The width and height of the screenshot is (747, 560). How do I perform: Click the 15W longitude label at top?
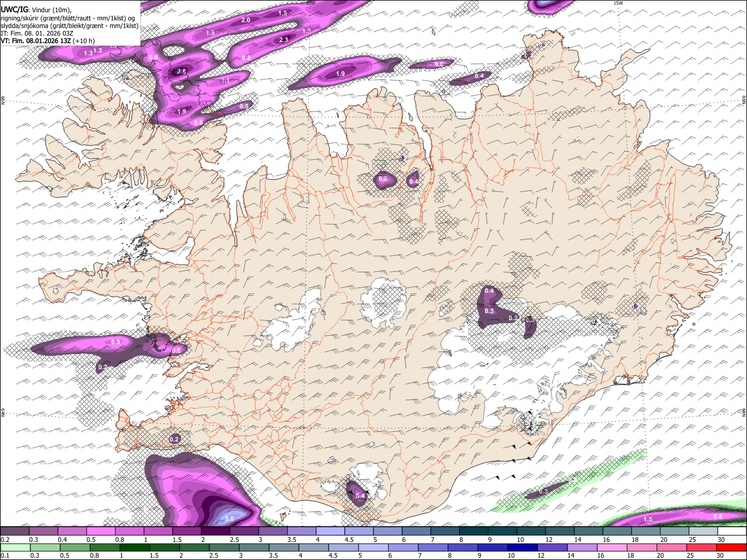pos(618,3)
